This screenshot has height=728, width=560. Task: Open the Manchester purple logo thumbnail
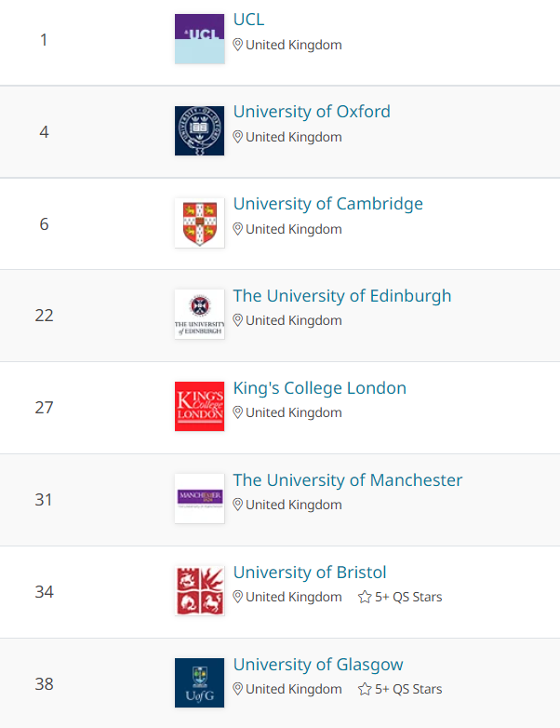(199, 499)
